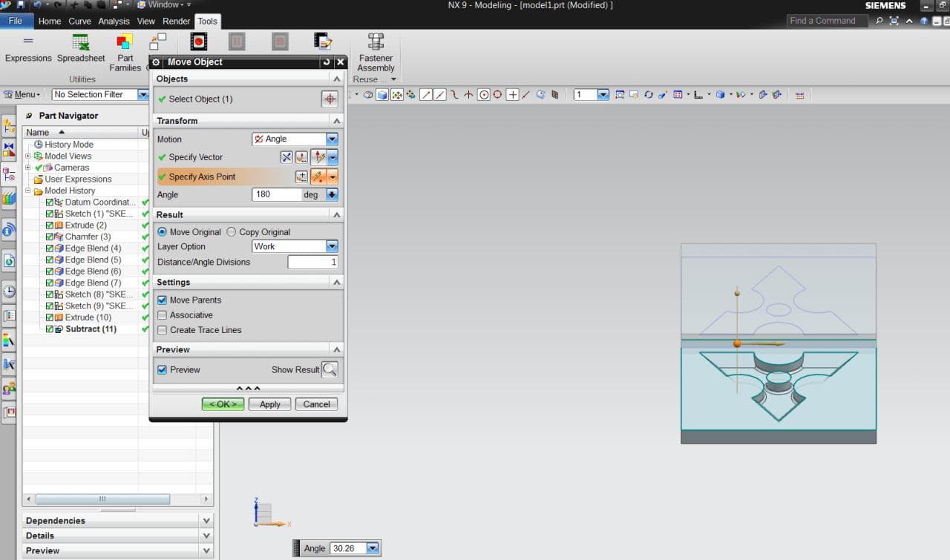The image size is (950, 560).
Task: Click the Apply button
Action: [269, 404]
